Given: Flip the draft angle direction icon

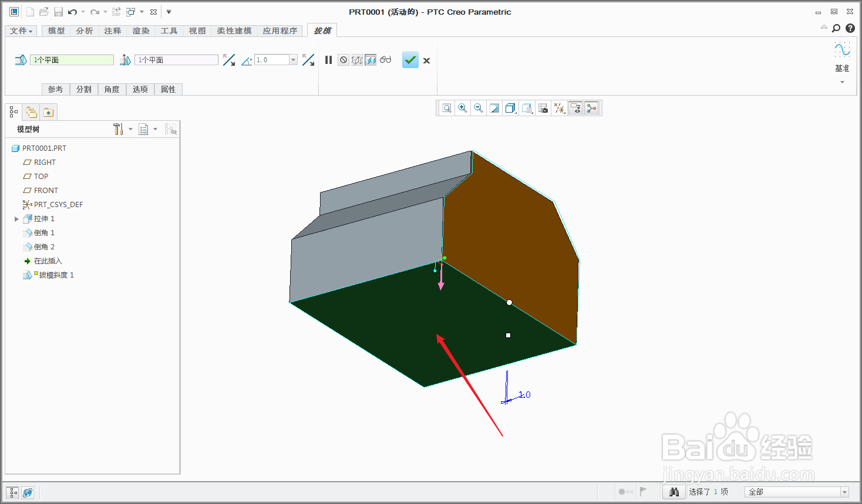Looking at the screenshot, I should pos(308,60).
